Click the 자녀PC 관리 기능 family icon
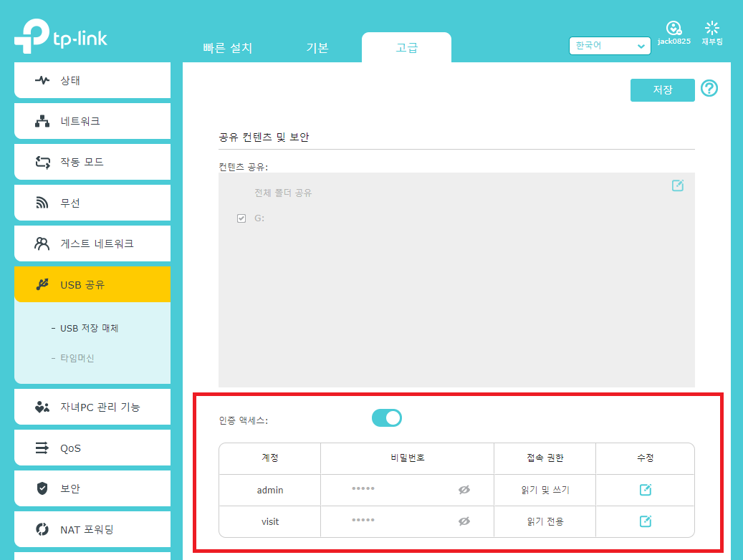This screenshot has width=743, height=560. click(42, 407)
